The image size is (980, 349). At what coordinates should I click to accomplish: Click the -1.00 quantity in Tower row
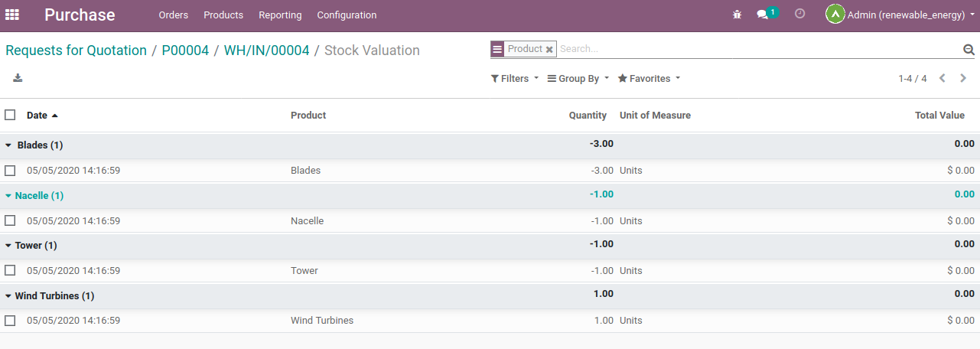point(602,271)
